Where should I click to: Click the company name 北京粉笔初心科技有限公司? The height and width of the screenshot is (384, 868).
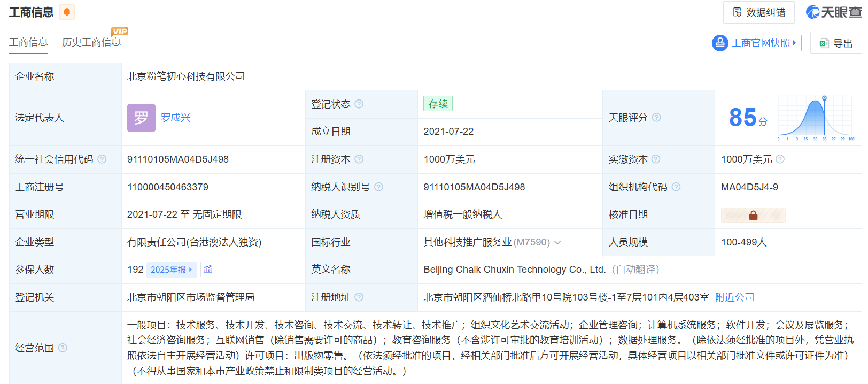(x=186, y=76)
